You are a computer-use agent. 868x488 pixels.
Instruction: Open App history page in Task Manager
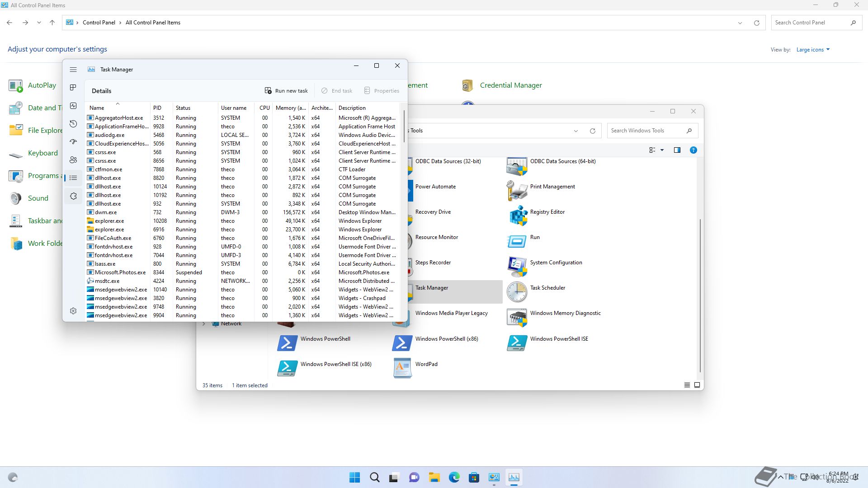click(73, 124)
